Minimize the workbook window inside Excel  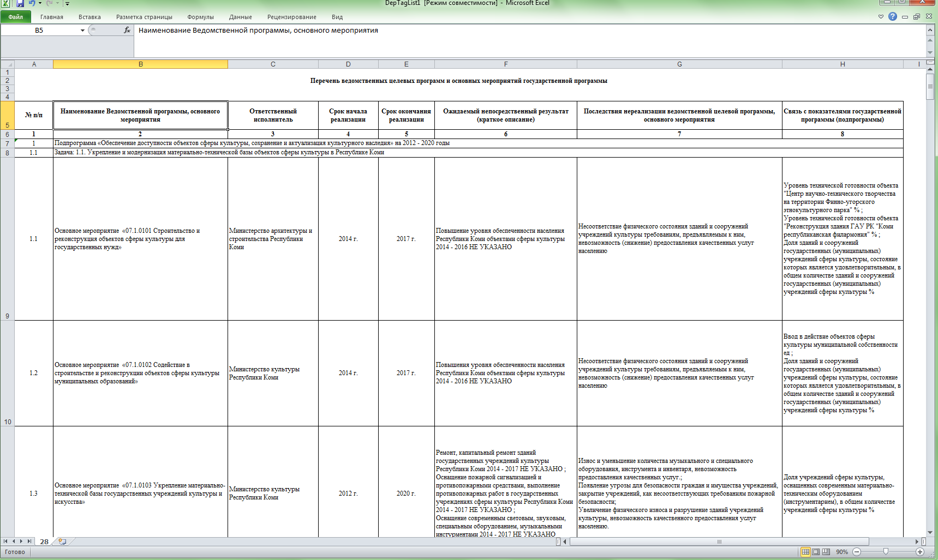tap(905, 17)
